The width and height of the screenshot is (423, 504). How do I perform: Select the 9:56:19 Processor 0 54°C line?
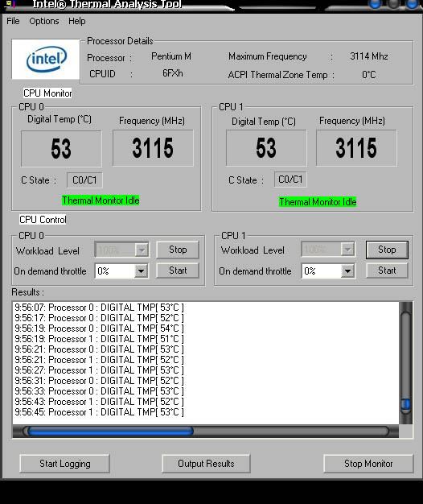pyautogui.click(x=99, y=328)
